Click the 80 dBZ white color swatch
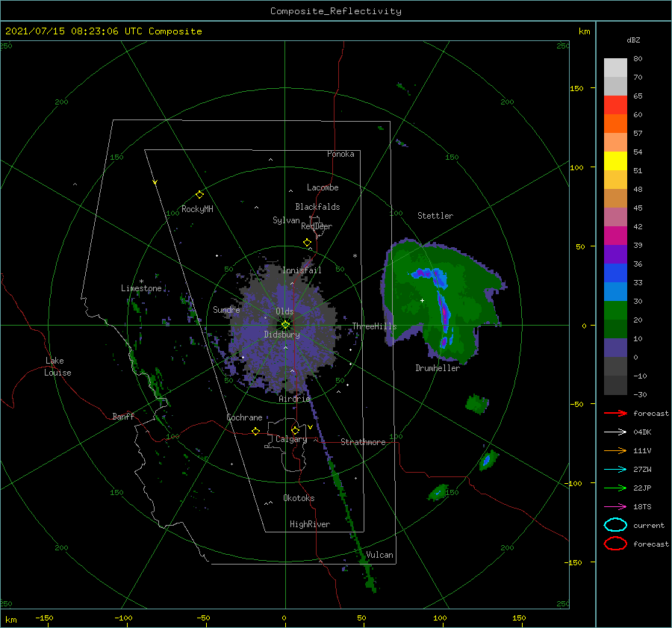The image size is (672, 628). coord(615,67)
